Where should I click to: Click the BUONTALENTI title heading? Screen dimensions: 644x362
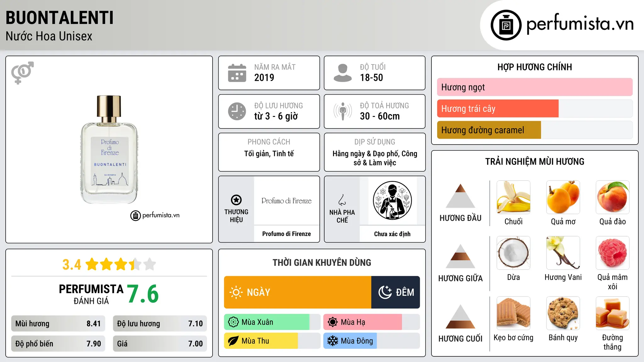pos(59,18)
